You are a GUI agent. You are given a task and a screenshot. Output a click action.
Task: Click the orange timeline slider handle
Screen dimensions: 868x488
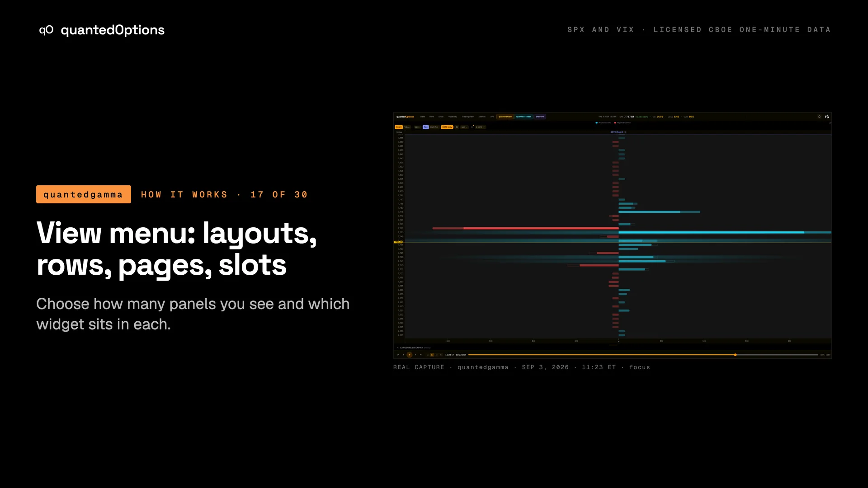pos(736,355)
